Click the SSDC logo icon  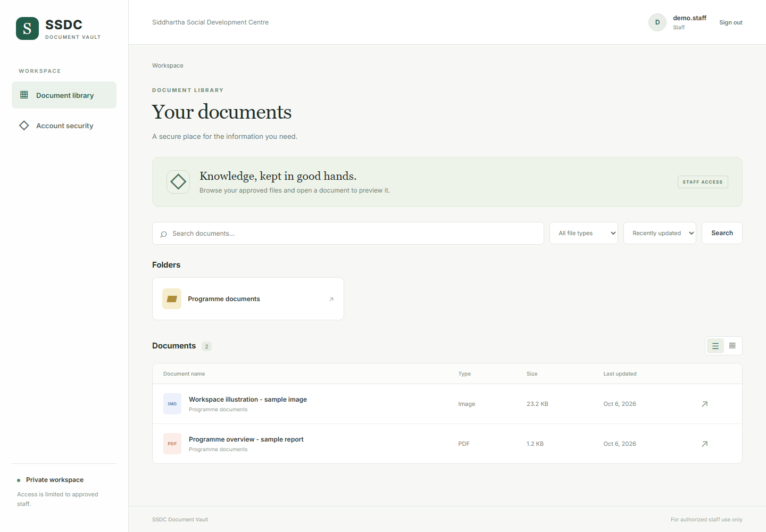(27, 28)
